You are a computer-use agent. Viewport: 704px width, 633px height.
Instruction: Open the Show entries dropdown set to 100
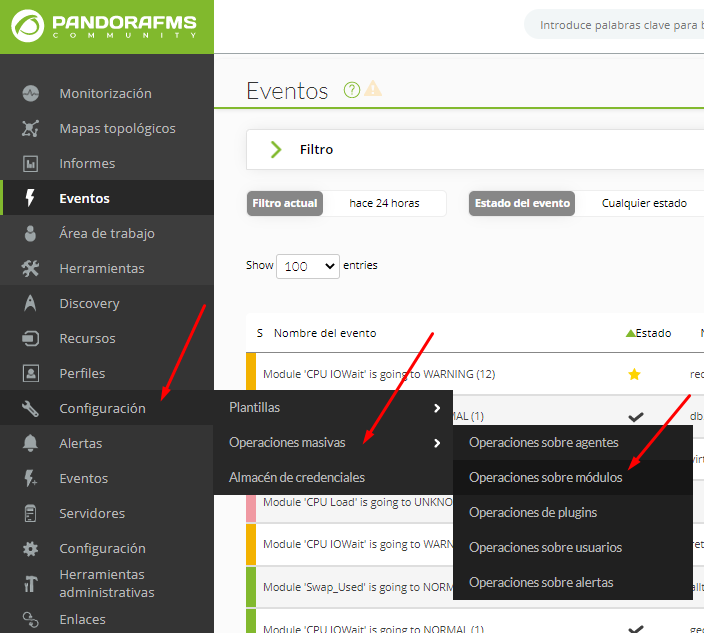pyautogui.click(x=308, y=266)
